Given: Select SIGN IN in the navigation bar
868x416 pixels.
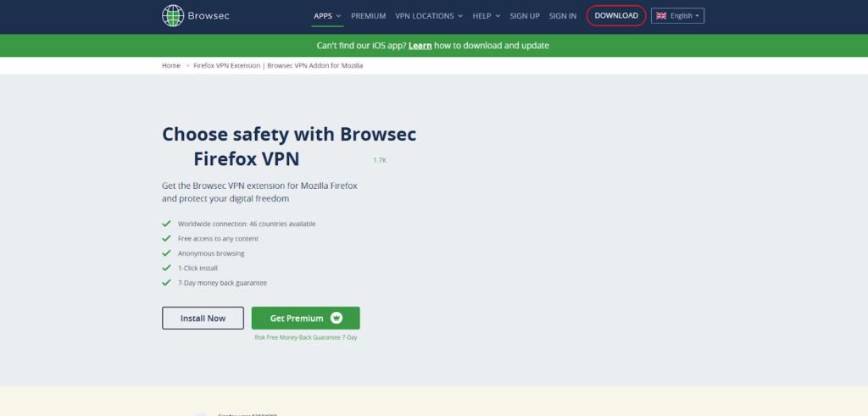Looking at the screenshot, I should [563, 15].
